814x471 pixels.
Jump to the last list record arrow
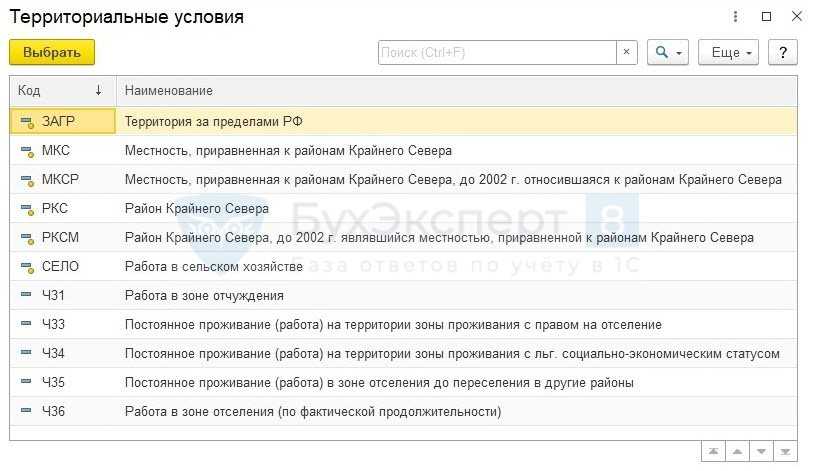786,452
